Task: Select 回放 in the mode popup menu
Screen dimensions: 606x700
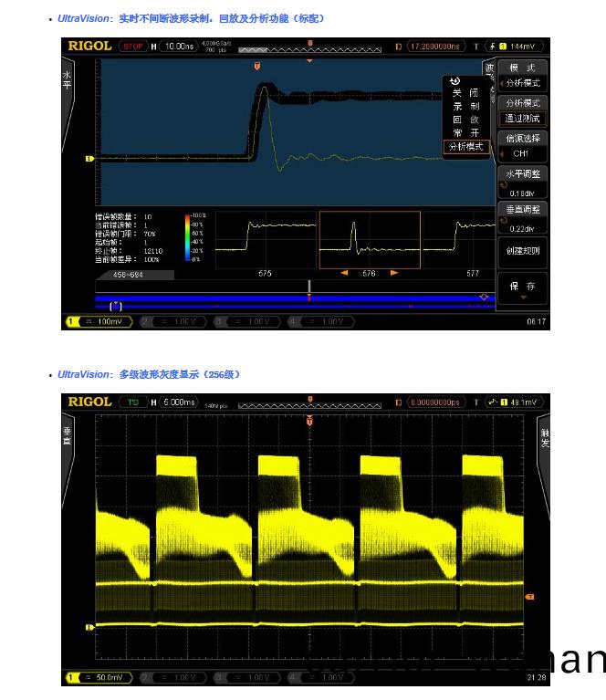Action: click(465, 120)
